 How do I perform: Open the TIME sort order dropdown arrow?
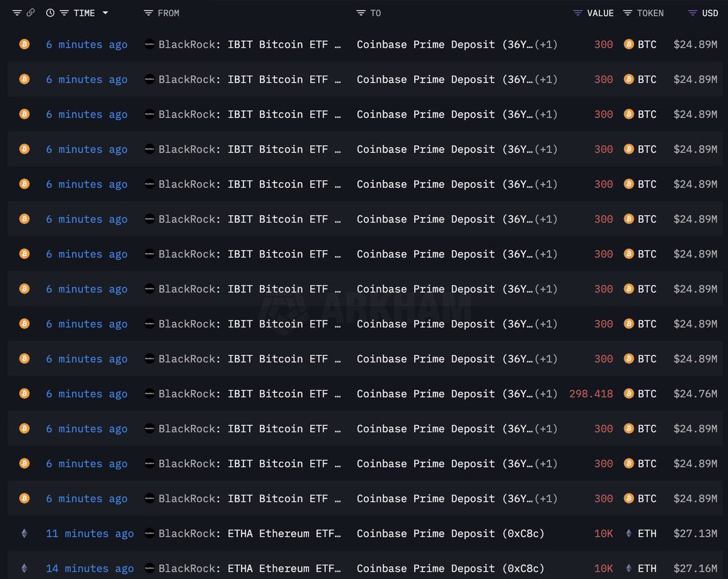[x=105, y=12]
